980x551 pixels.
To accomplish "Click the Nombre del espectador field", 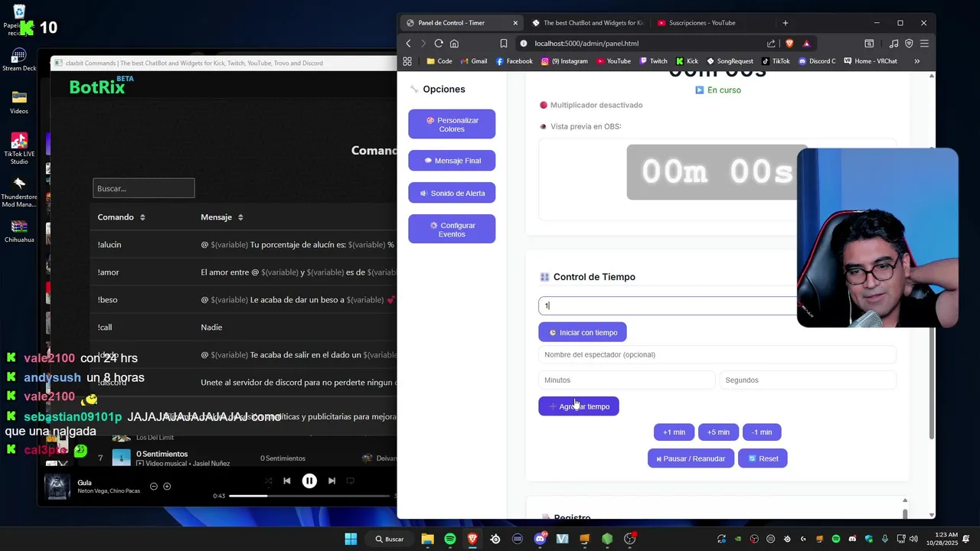I will point(717,354).
